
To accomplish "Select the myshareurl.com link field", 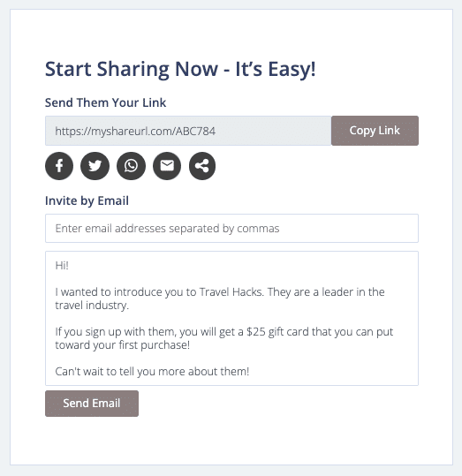I will [188, 131].
